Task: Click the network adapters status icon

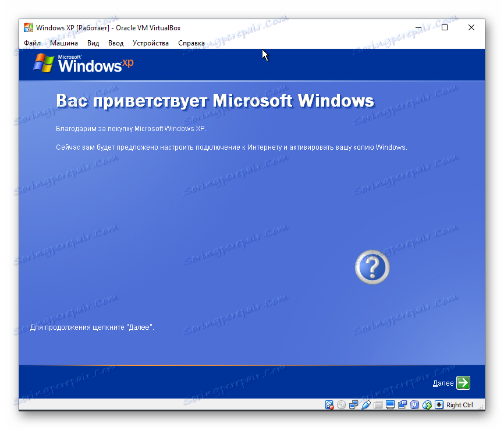Action: [x=354, y=405]
